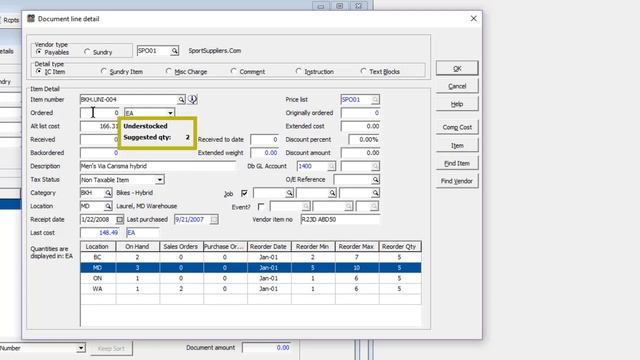
Task: Close the Document line detail dialog
Action: (473, 19)
